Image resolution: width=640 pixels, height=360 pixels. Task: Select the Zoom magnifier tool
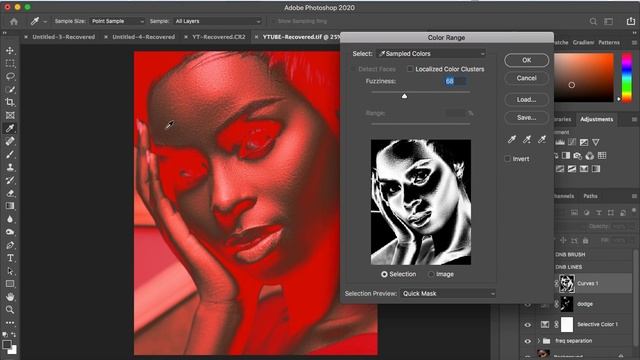pos(10,310)
